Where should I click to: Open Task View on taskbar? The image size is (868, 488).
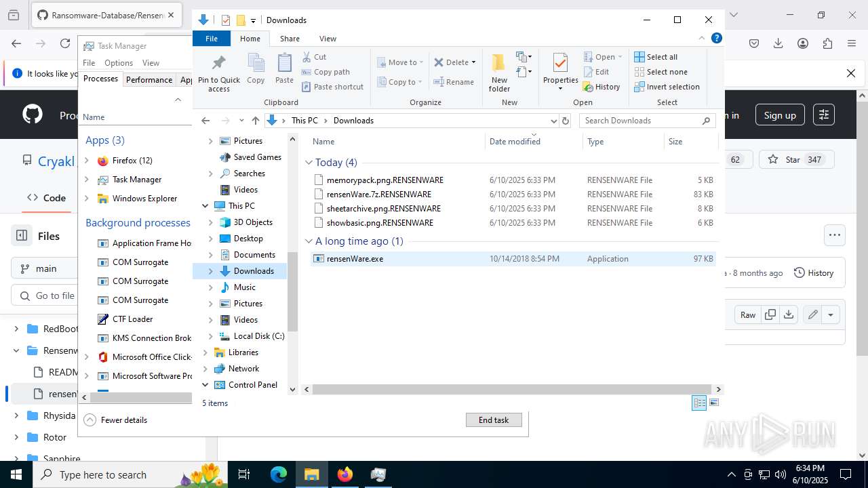pyautogui.click(x=245, y=474)
